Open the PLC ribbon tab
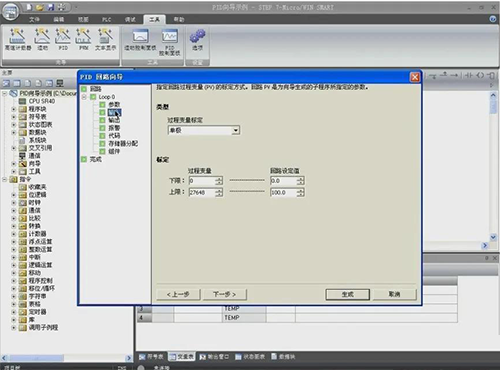This screenshot has height=370, width=500. [106, 19]
